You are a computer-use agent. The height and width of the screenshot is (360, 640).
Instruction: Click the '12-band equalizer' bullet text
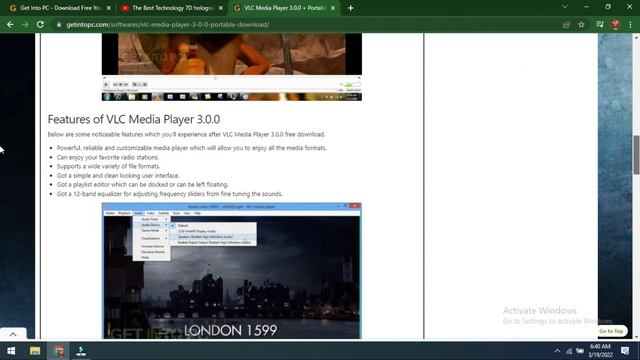[x=169, y=194]
